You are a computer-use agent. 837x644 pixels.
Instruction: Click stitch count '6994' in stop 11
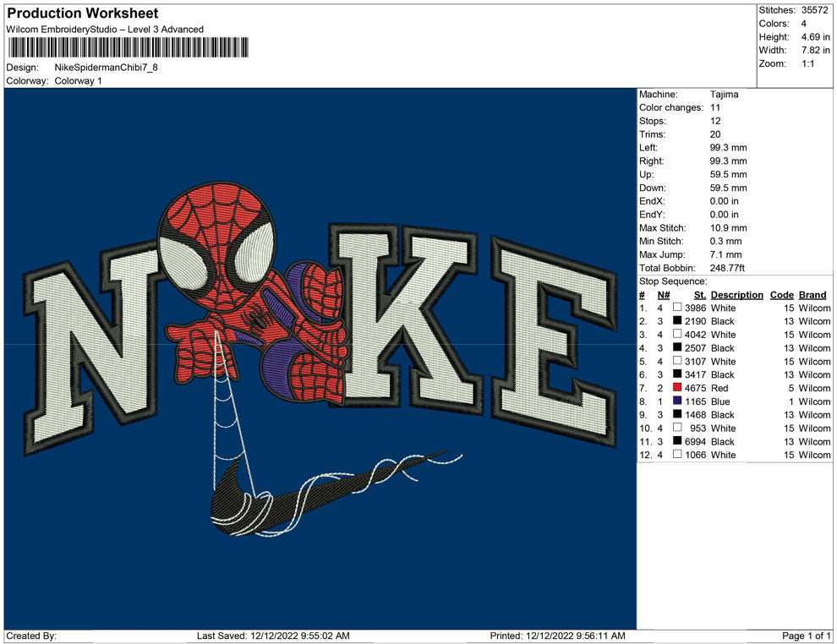695,441
